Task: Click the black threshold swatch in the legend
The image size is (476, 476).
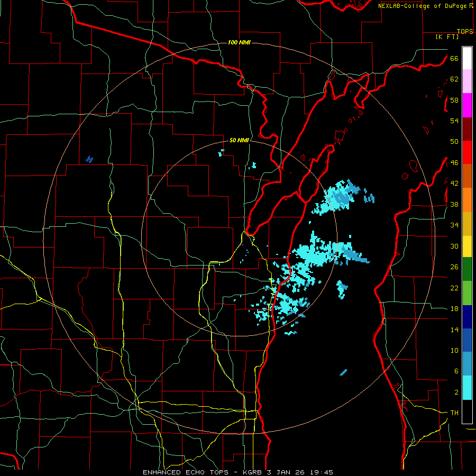Action: point(467,411)
